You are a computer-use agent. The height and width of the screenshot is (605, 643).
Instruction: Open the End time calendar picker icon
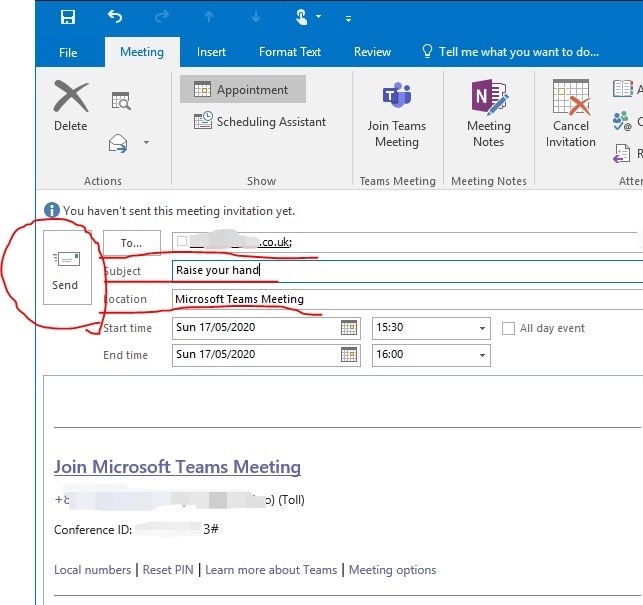click(x=349, y=355)
